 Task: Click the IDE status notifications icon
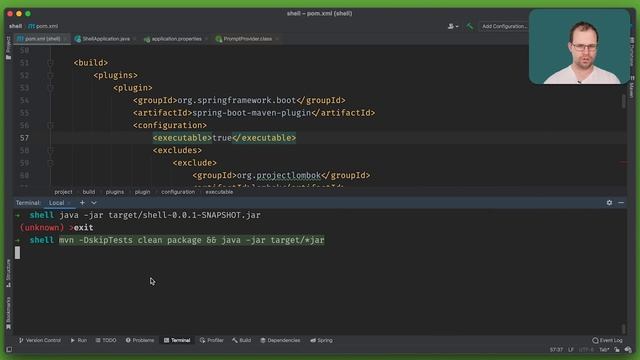(x=628, y=350)
